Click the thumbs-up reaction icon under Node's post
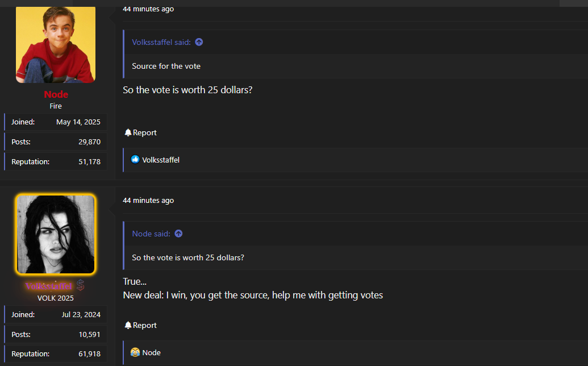The height and width of the screenshot is (366, 588). click(135, 160)
